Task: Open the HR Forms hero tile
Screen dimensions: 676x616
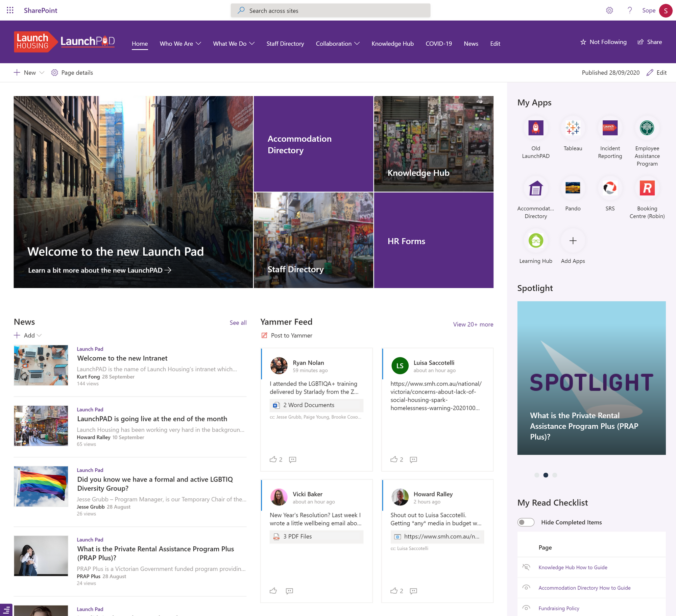Action: (434, 240)
